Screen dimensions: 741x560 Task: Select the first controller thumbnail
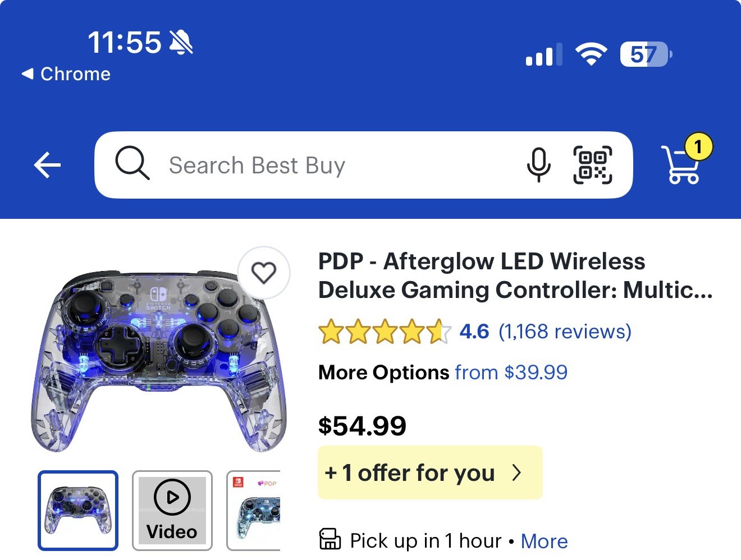pos(78,511)
